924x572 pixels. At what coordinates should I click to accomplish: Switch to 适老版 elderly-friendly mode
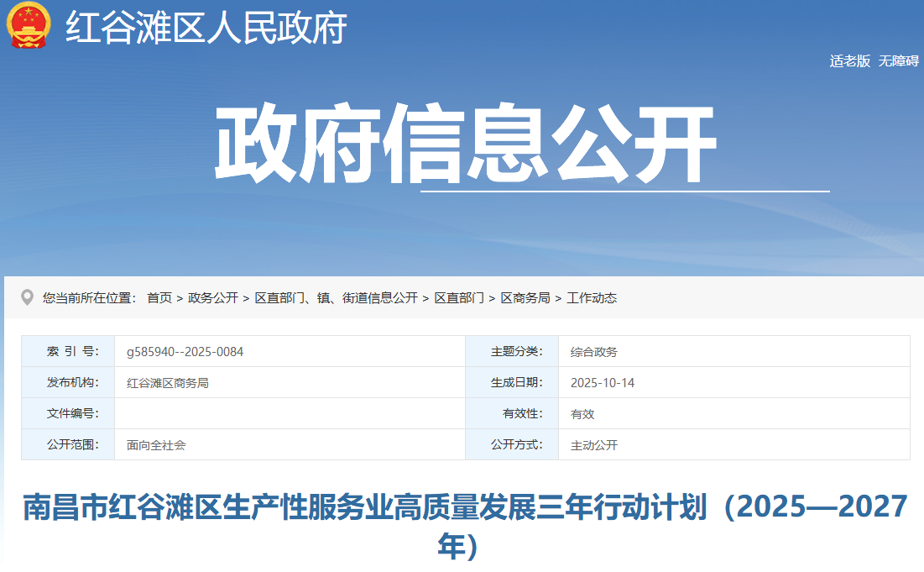click(x=849, y=60)
